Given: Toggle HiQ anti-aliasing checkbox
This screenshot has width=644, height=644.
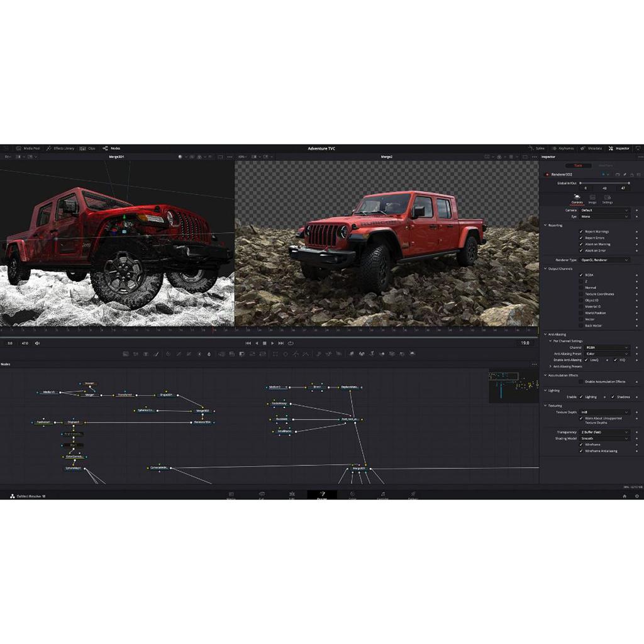Looking at the screenshot, I should click(x=615, y=360).
